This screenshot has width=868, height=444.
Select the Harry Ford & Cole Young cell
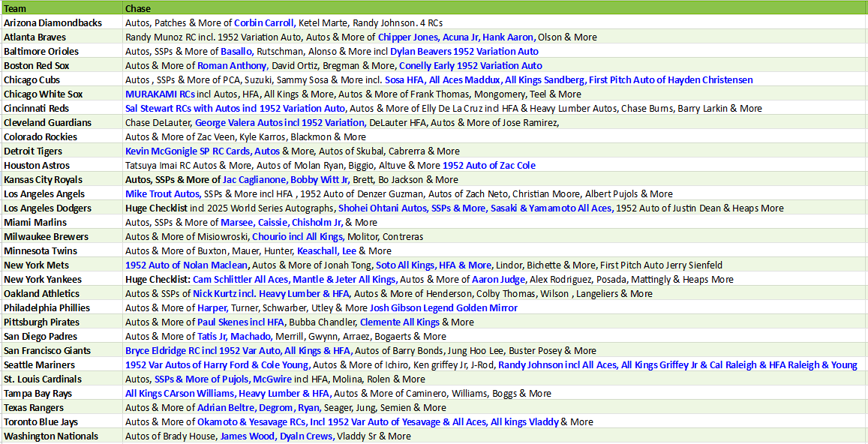495,364
